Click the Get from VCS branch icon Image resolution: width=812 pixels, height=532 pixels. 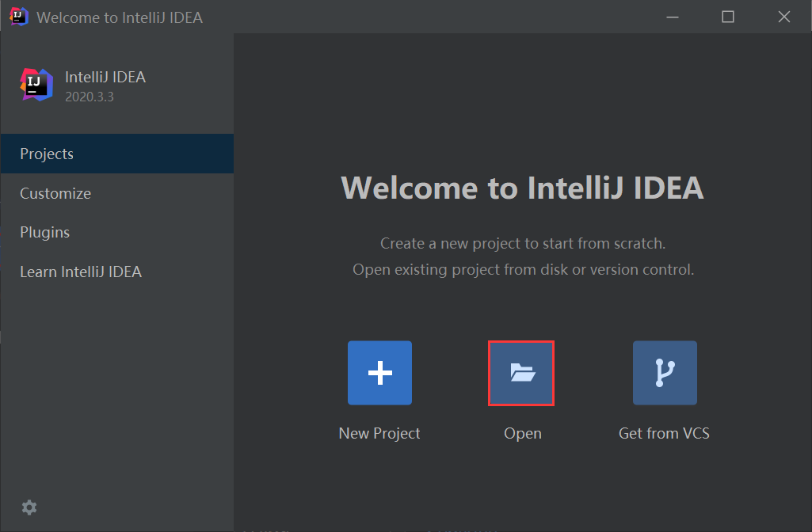665,373
